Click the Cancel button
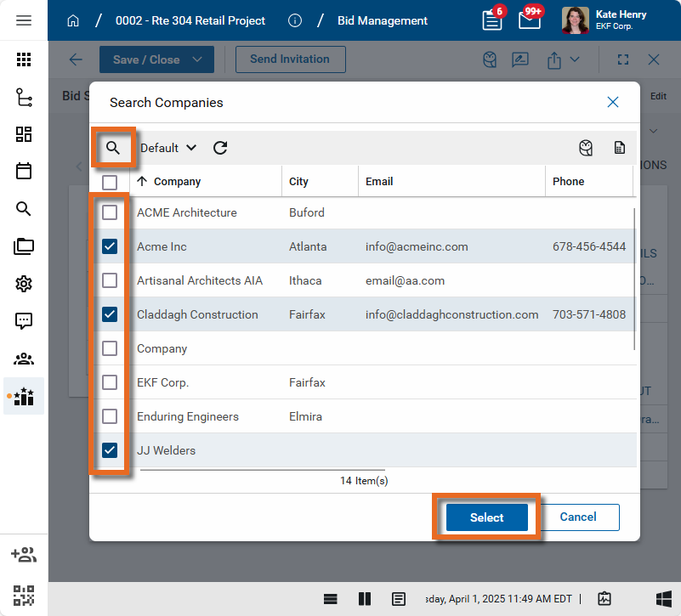 click(577, 517)
